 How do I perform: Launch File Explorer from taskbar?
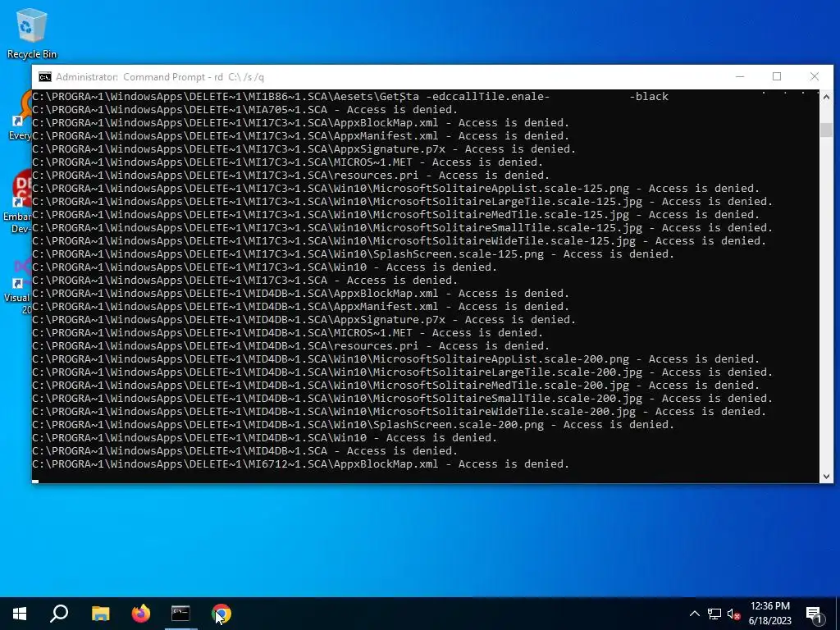point(100,614)
